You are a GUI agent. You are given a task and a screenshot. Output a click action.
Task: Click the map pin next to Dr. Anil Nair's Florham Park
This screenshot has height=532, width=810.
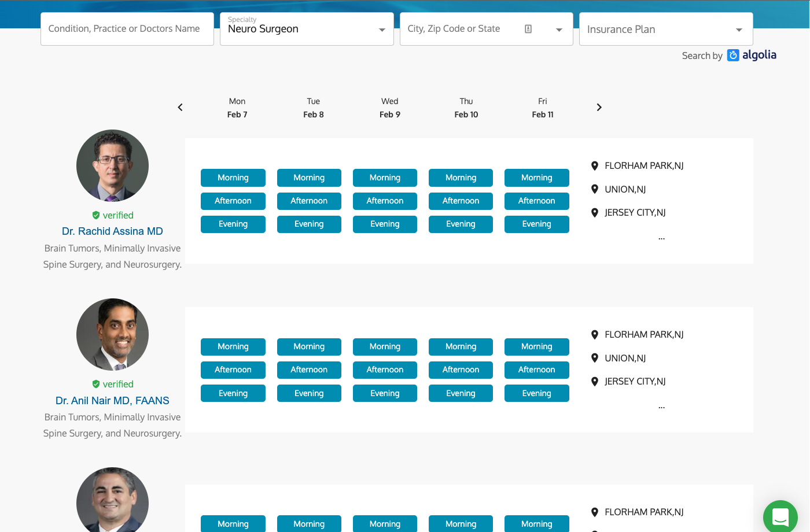[x=594, y=335]
